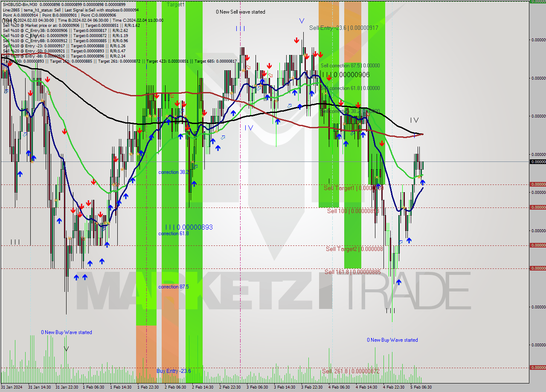
Task: Click the 'Sell 161.8 | 0.00000885' label
Action: (352, 272)
